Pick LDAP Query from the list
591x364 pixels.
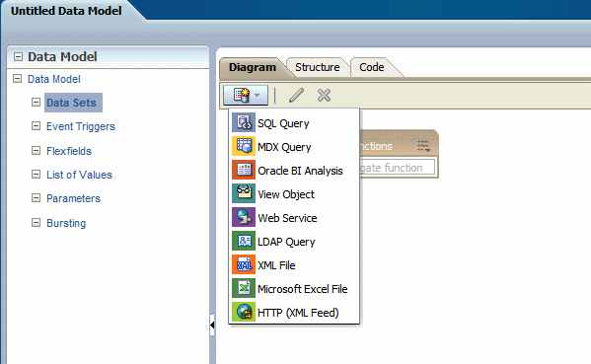coord(294,242)
